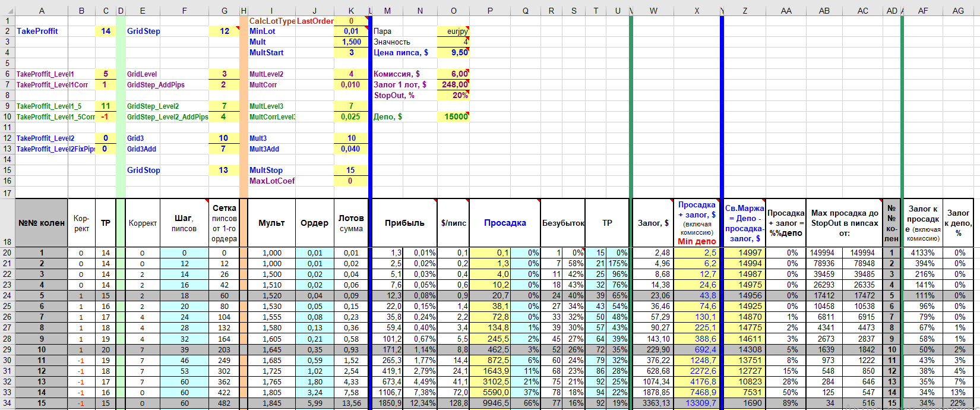Image resolution: width=980 pixels, height=410 pixels.
Task: Select the Grid3Add label cell
Action: click(143, 149)
